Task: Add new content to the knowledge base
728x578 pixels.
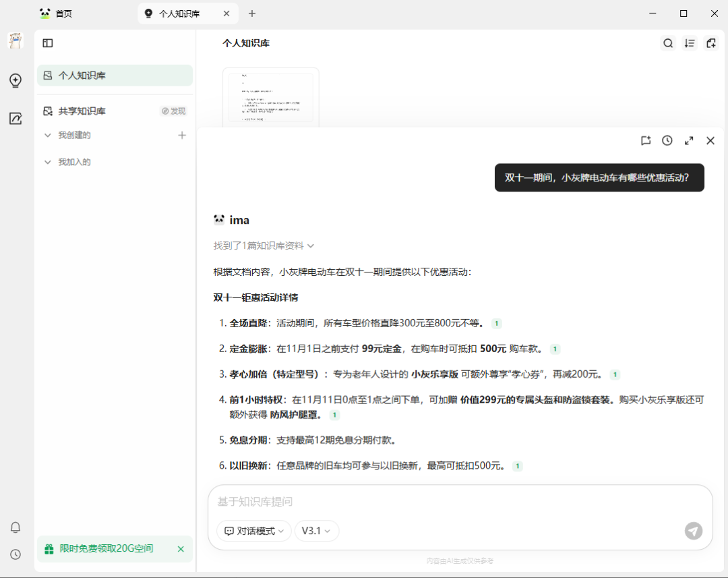Action: 711,43
